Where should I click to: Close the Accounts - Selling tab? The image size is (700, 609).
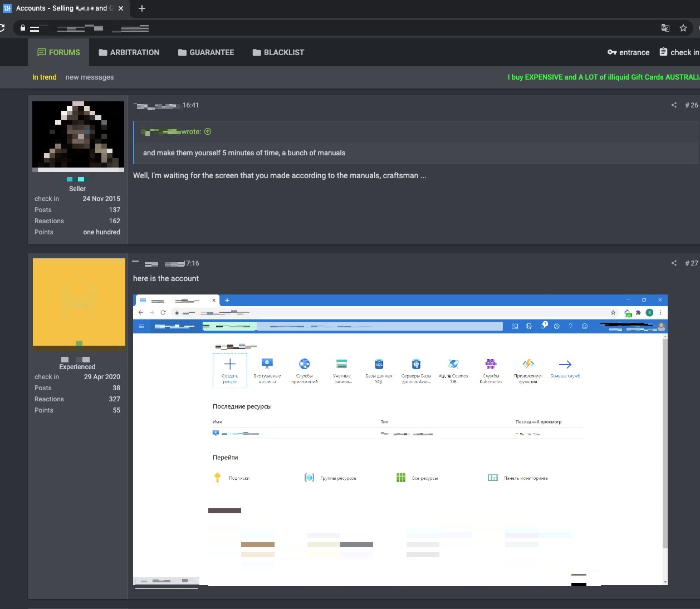[x=121, y=8]
